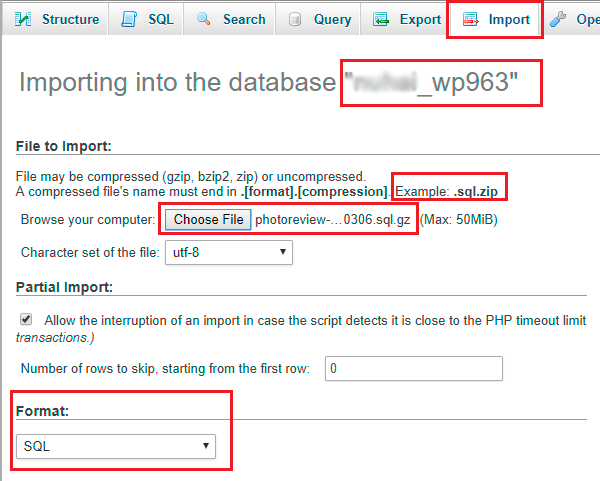This screenshot has height=481, width=600.
Task: Click the Structure tab's table icon
Action: [22, 19]
